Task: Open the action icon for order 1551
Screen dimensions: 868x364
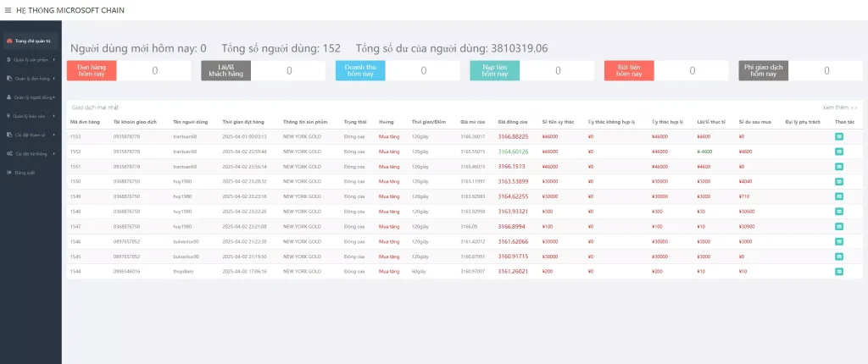Action: [839, 167]
